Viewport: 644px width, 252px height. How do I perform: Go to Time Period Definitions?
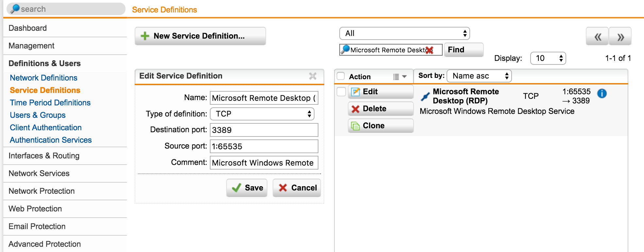[x=50, y=103]
